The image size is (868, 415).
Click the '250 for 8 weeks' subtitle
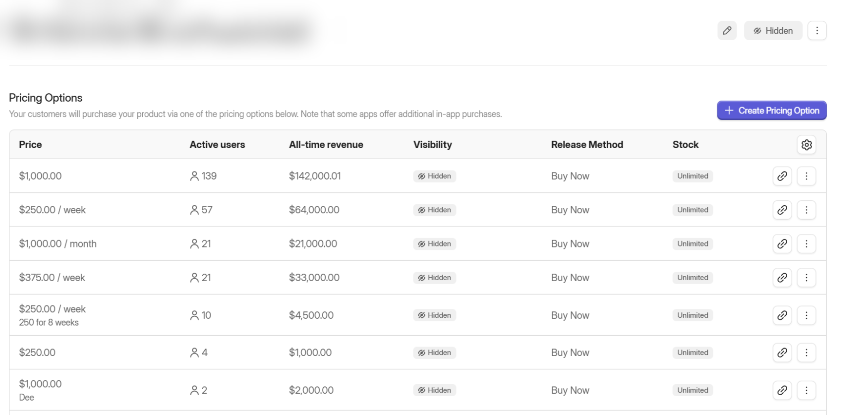click(49, 322)
